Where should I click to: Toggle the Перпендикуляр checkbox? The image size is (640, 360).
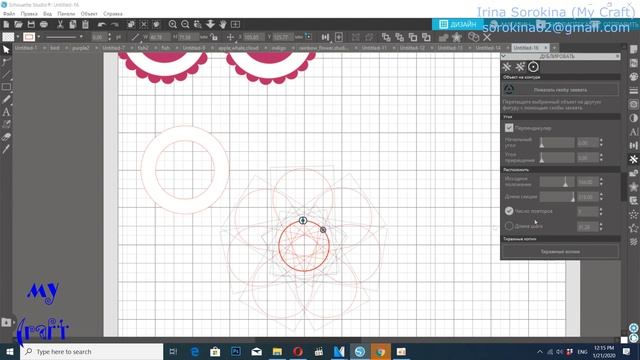(509, 128)
